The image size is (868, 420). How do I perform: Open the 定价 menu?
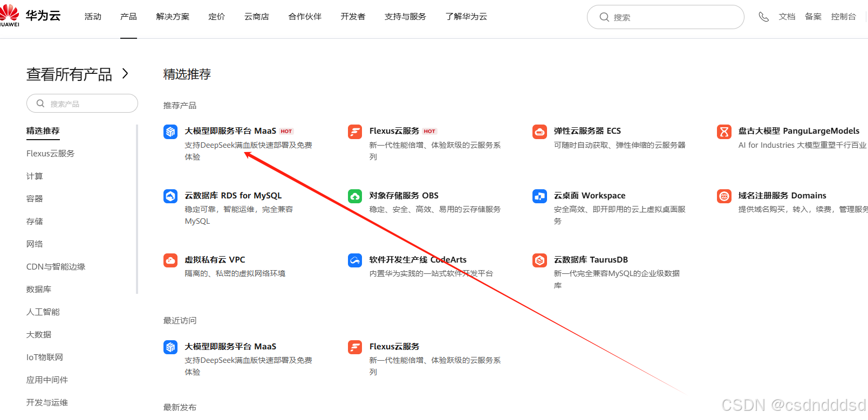click(x=216, y=17)
